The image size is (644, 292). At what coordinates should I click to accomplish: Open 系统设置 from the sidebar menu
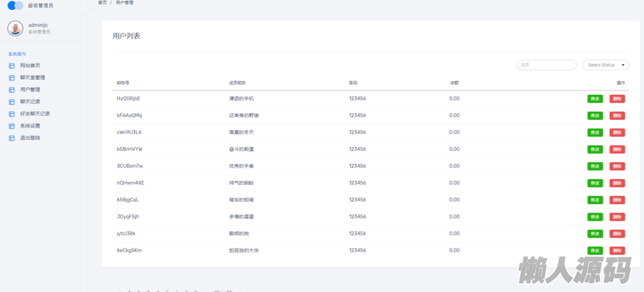point(30,126)
